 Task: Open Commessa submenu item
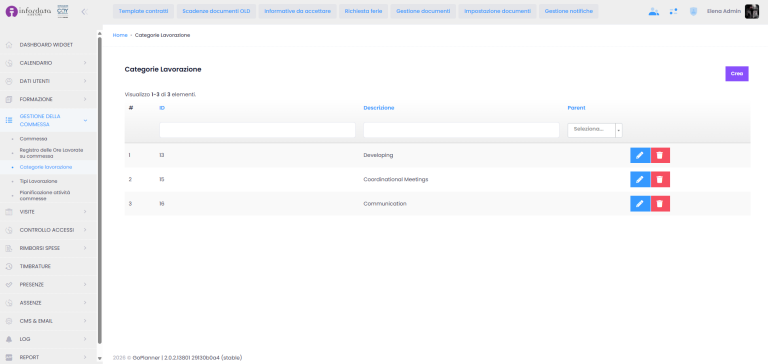33,139
